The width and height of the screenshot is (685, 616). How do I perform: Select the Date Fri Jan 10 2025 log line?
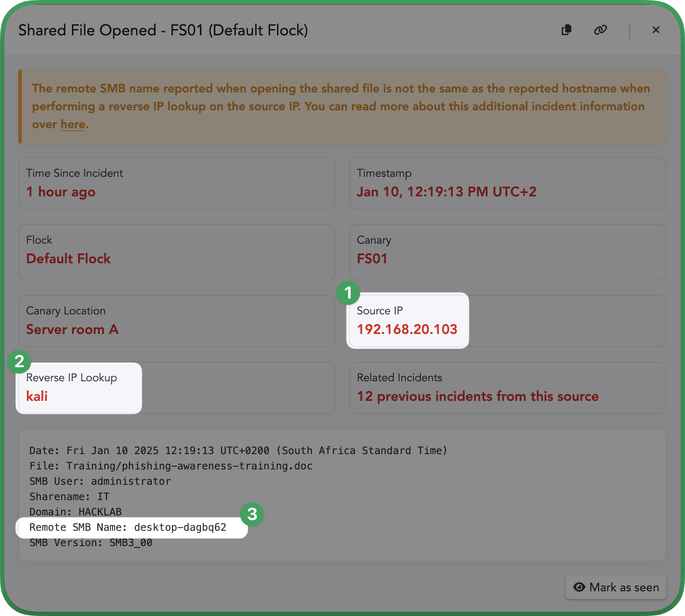tap(238, 451)
